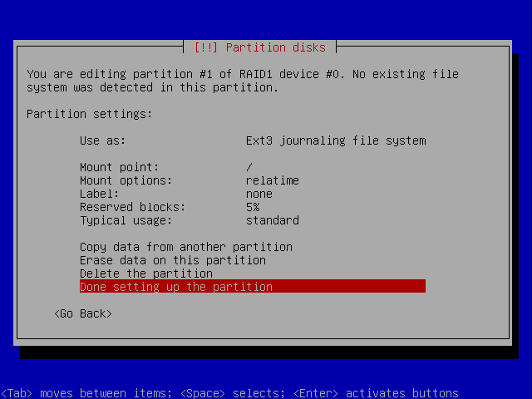Change the 'standard' typical usage value

[272, 220]
